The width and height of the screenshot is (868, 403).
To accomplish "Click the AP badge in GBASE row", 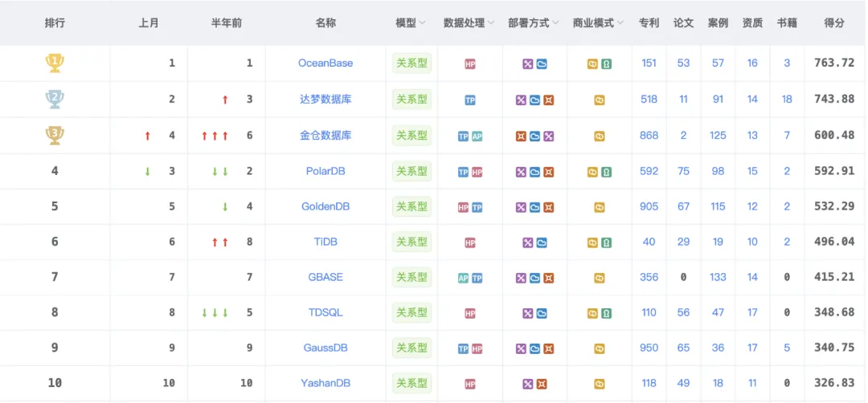I will pos(464,278).
